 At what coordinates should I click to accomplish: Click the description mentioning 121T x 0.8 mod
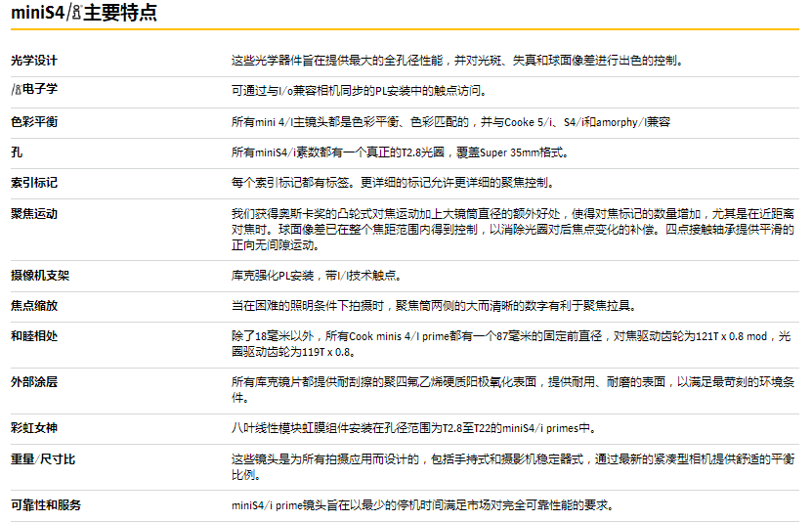coord(511,344)
